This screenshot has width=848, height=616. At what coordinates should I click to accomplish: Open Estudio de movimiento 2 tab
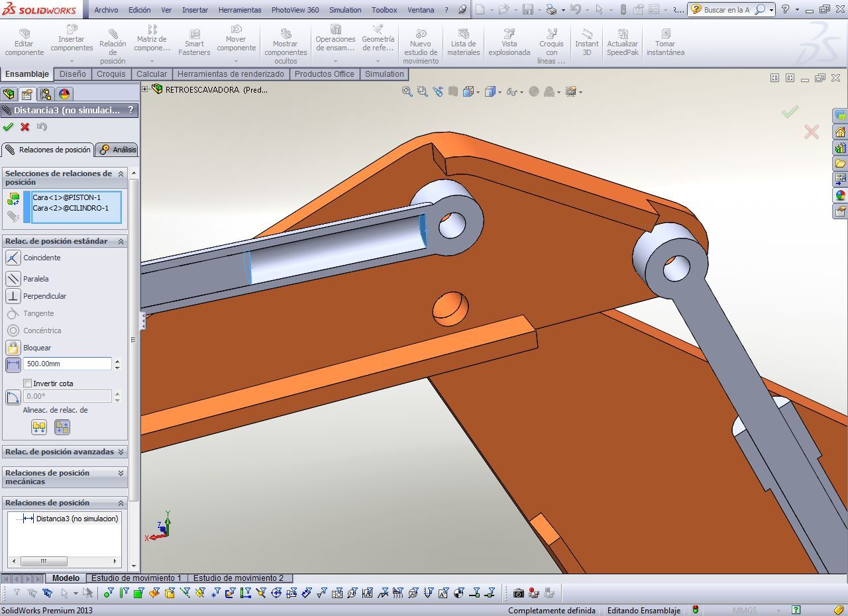[x=238, y=578]
